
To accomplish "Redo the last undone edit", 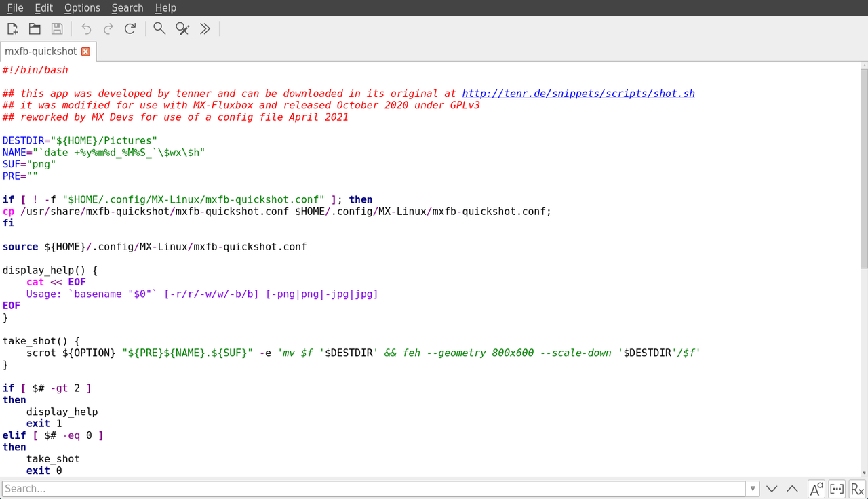I will click(x=108, y=28).
